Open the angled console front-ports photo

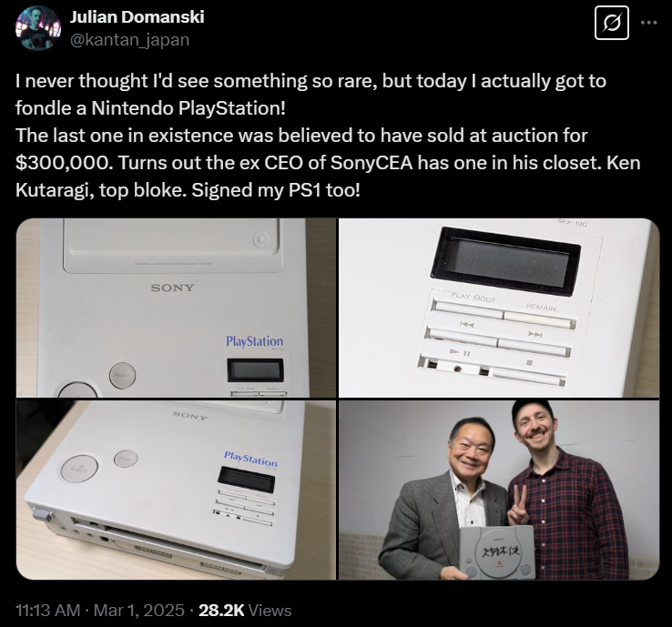[176, 490]
